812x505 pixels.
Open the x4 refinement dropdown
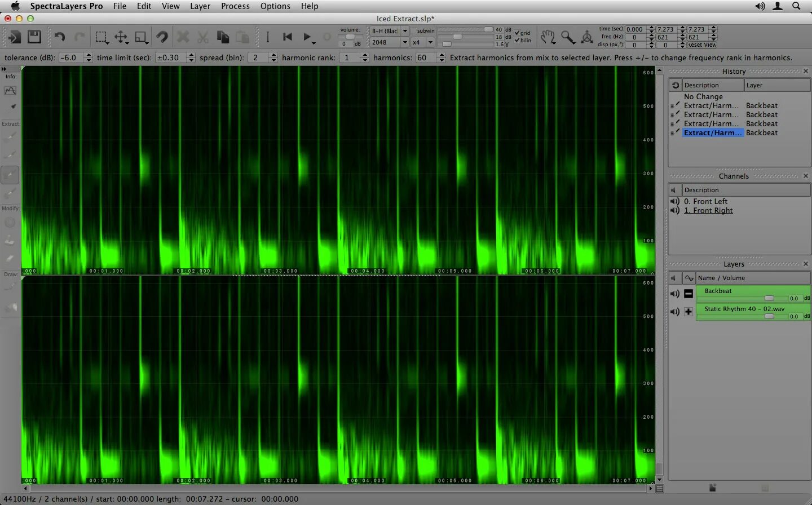pyautogui.click(x=422, y=42)
